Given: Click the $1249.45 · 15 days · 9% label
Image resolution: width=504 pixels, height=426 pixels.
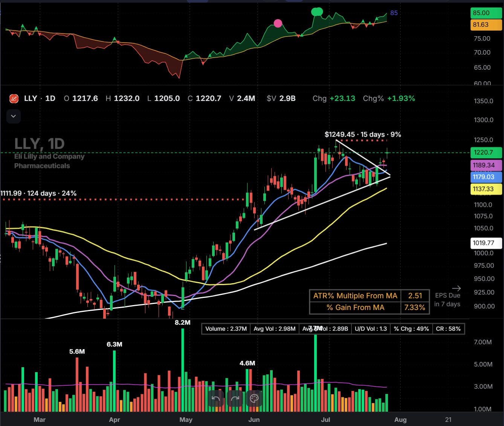Looking at the screenshot, I should pos(363,134).
